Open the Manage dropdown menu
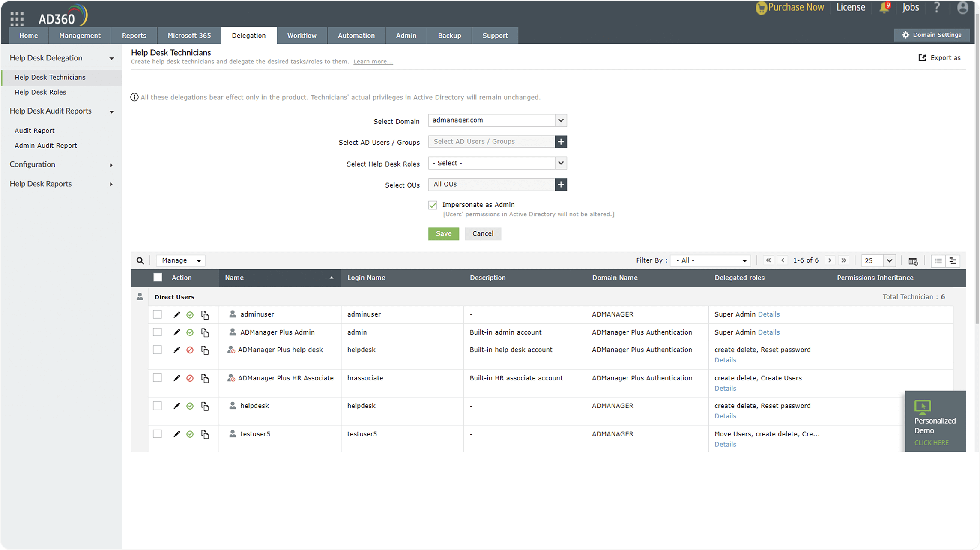Image resolution: width=980 pixels, height=550 pixels. [x=181, y=260]
